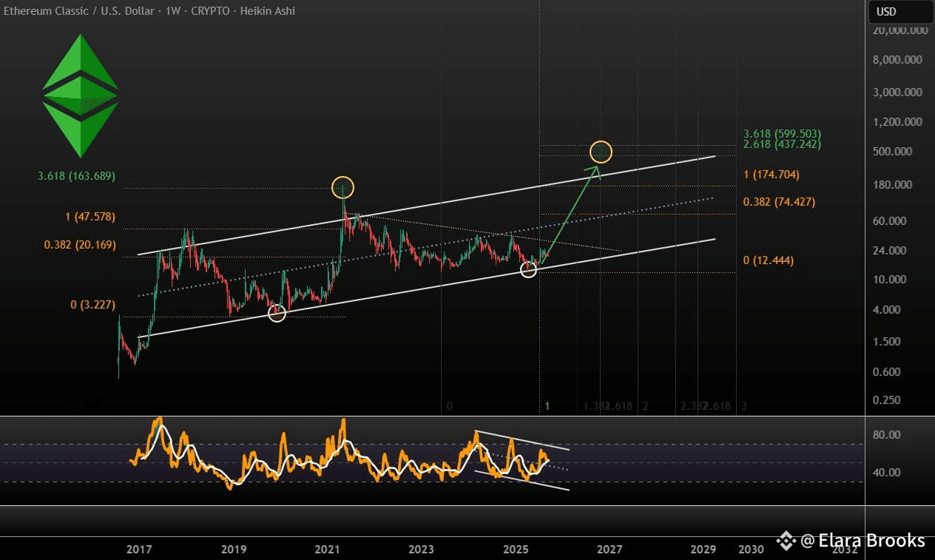Viewport: 935px width, 560px height.
Task: Click the 3.618 (163.689) label on left
Action: pyautogui.click(x=77, y=176)
